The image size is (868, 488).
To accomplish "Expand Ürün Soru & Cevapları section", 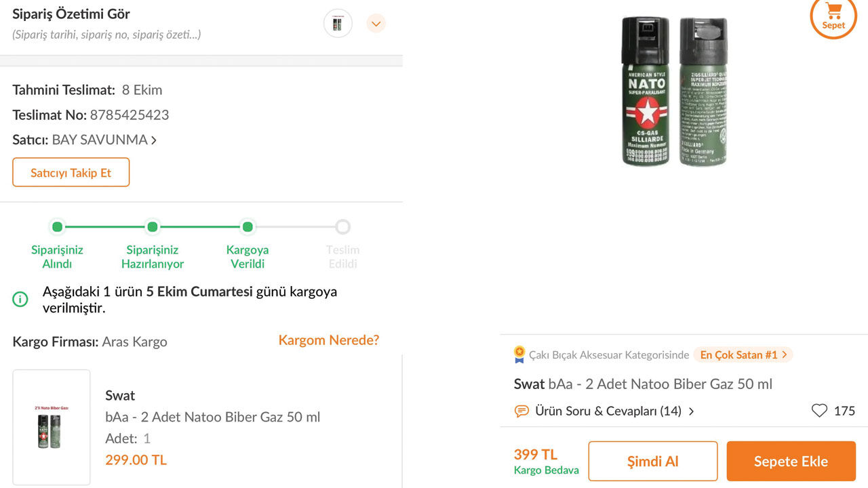I will point(691,411).
